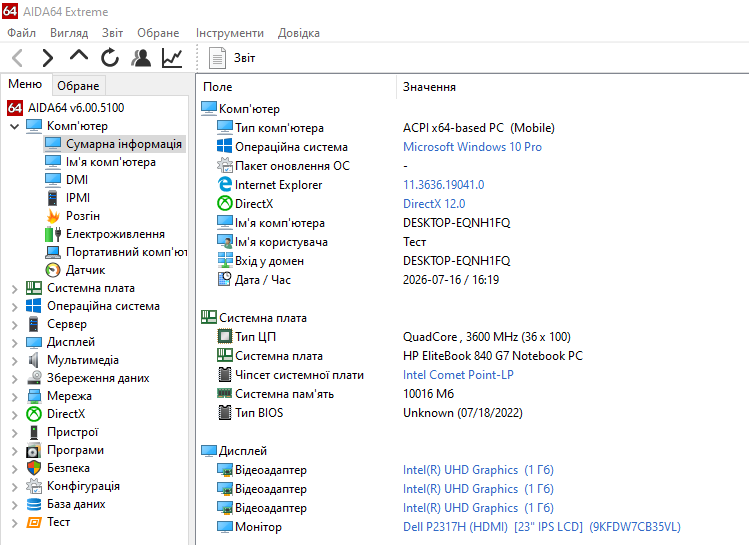Click HP EliteBook 840 G7 Notebook PC value
Viewport: 749px width, 545px height.
click(x=493, y=356)
